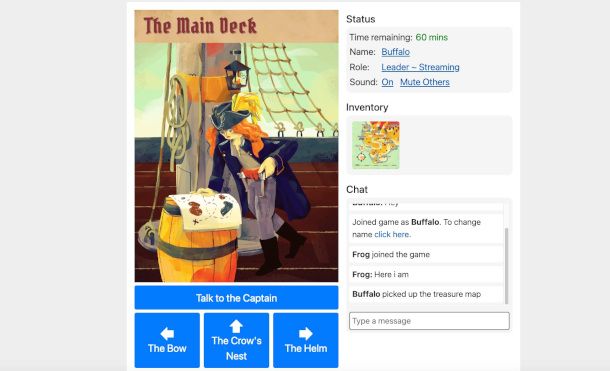The image size is (610, 371).
Task: Click the chat scrollbar
Action: [506, 265]
